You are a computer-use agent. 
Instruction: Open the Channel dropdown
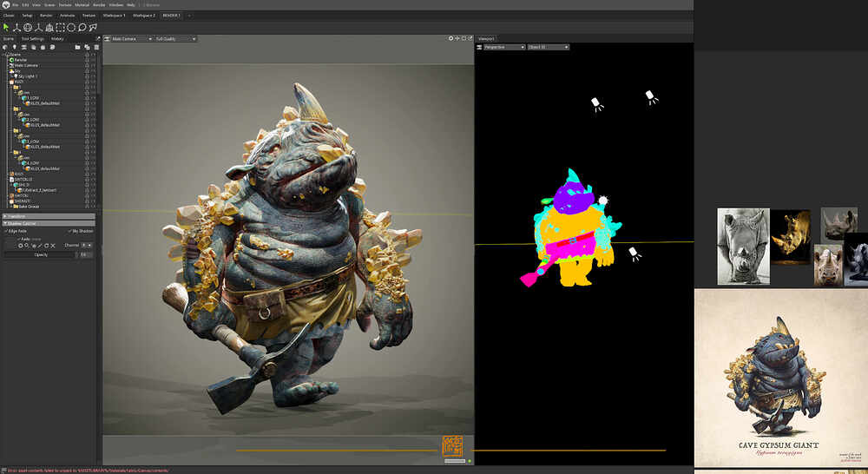pyautogui.click(x=86, y=246)
